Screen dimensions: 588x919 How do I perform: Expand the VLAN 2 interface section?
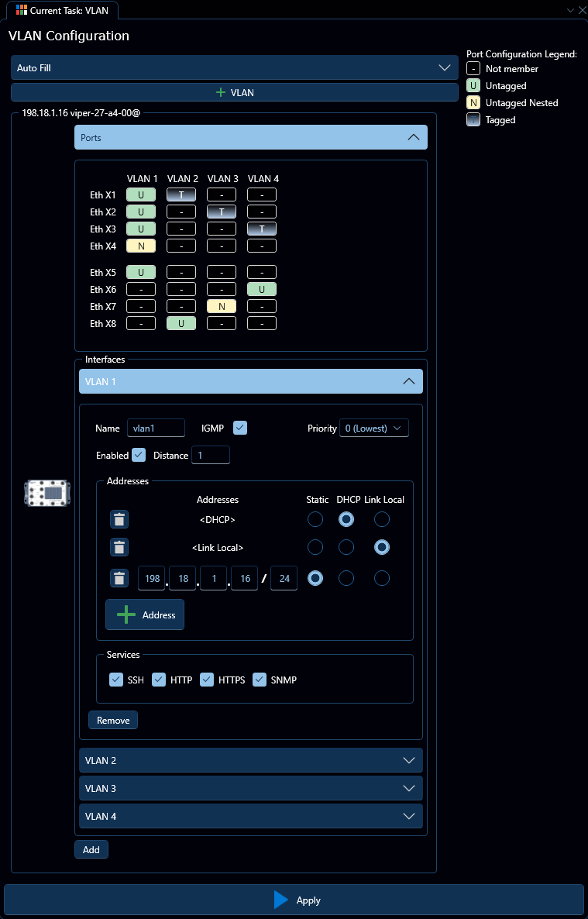click(250, 760)
